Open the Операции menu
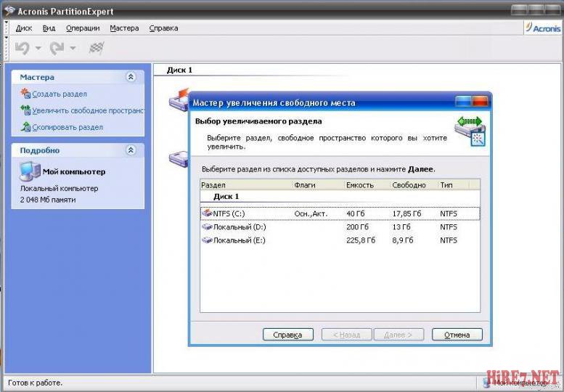 coord(83,28)
